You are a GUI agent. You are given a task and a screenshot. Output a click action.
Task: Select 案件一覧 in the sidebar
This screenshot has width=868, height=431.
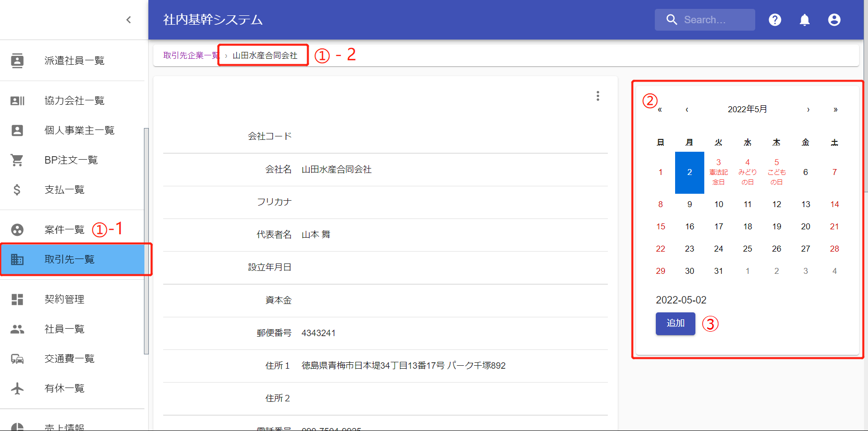pyautogui.click(x=64, y=230)
